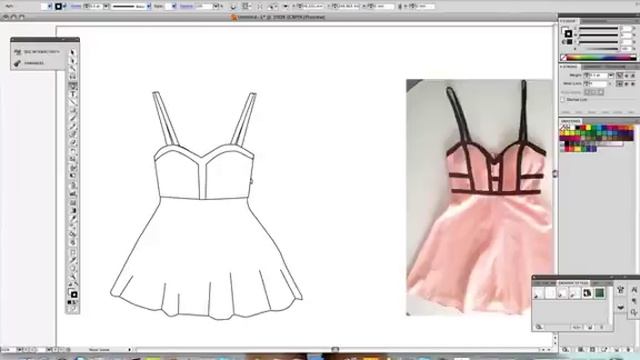Enable the Dashed Line checkbox
This screenshot has width=640, height=360.
point(563,100)
